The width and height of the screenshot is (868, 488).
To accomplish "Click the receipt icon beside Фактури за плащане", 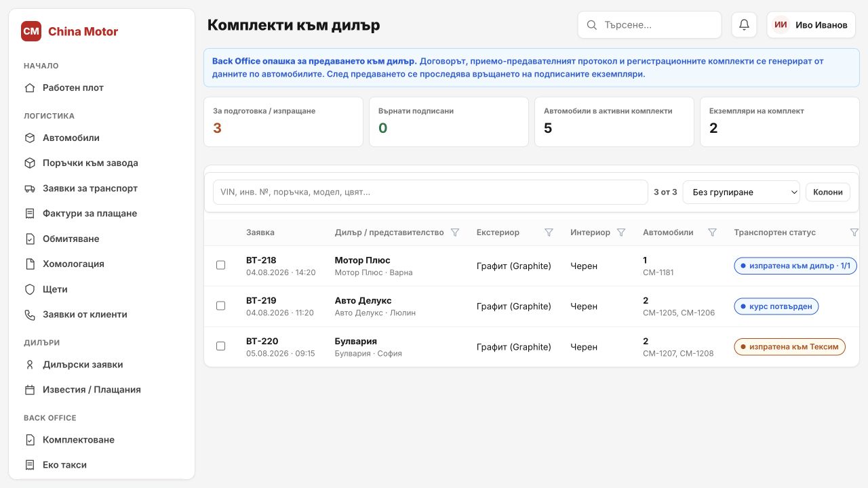I will 30,213.
